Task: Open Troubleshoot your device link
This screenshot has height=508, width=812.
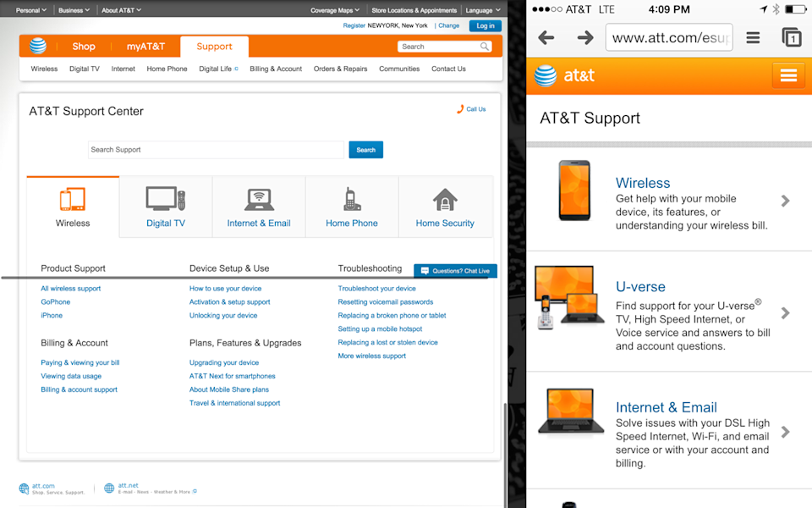Action: [x=376, y=288]
